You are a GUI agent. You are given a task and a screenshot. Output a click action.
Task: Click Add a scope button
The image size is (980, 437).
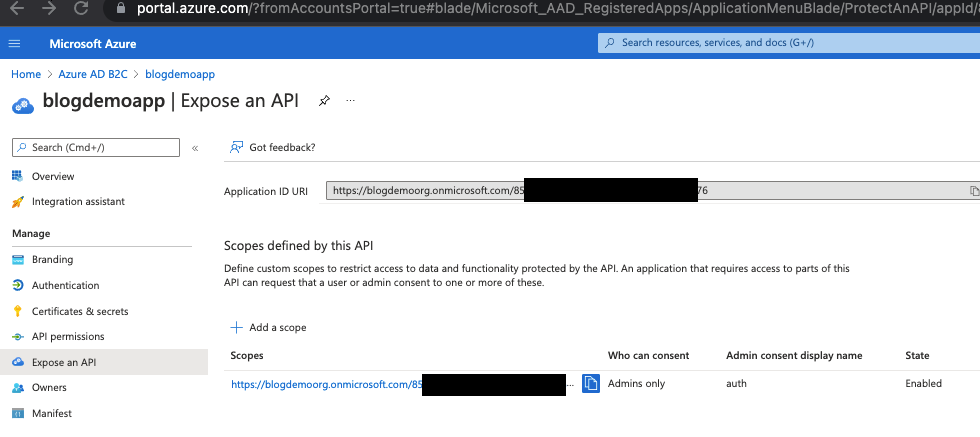[268, 327]
